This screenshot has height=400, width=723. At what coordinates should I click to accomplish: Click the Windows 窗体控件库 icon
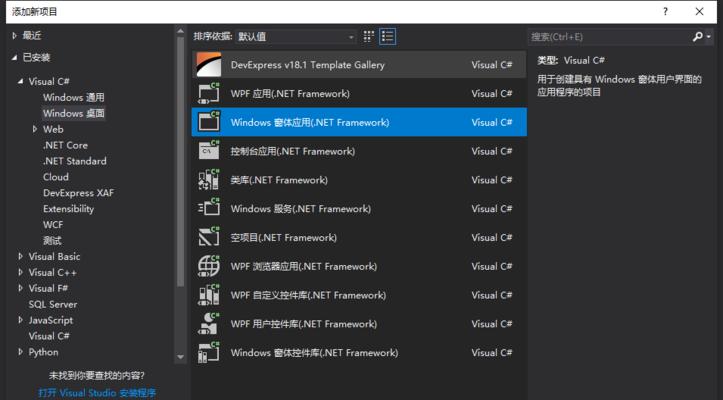coord(208,352)
